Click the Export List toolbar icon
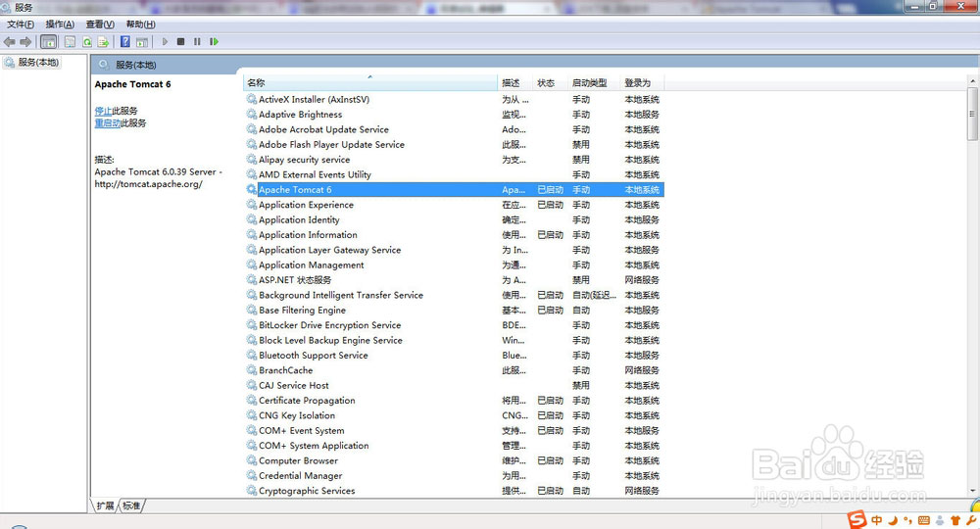 tap(103, 42)
